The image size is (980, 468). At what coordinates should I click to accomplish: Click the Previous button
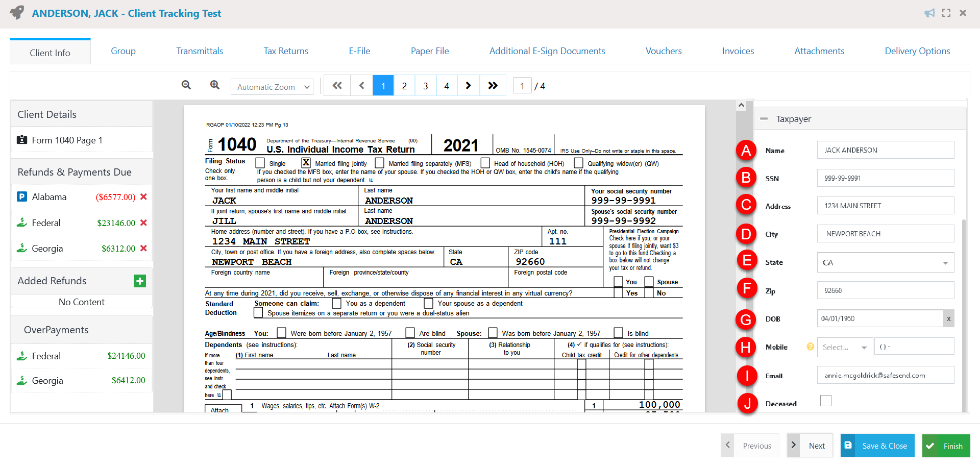point(750,446)
